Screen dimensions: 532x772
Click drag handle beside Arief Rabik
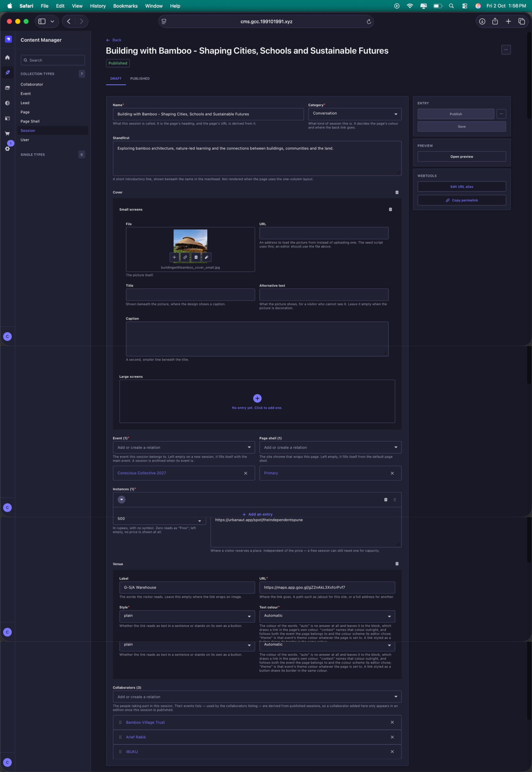point(120,737)
